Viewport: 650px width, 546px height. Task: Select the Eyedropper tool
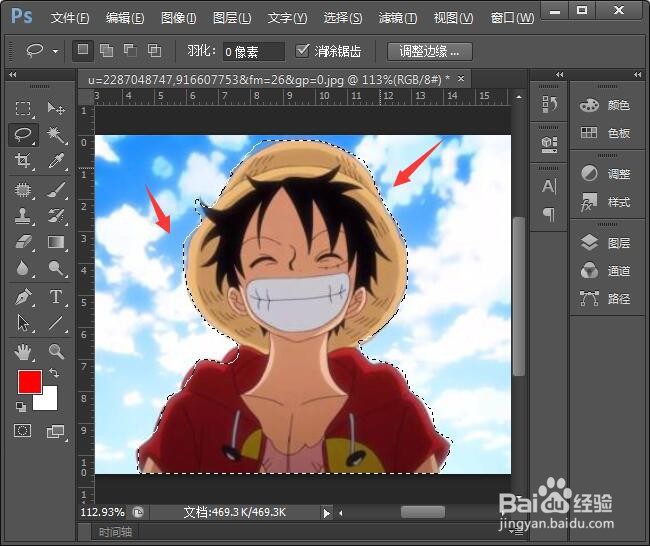pos(56,160)
